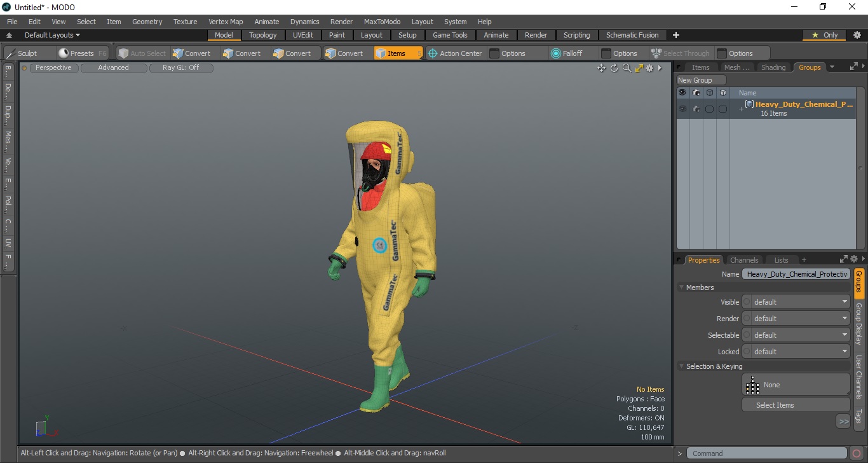This screenshot has height=463, width=868.
Task: Open the Visible members dropdown
Action: click(x=796, y=302)
